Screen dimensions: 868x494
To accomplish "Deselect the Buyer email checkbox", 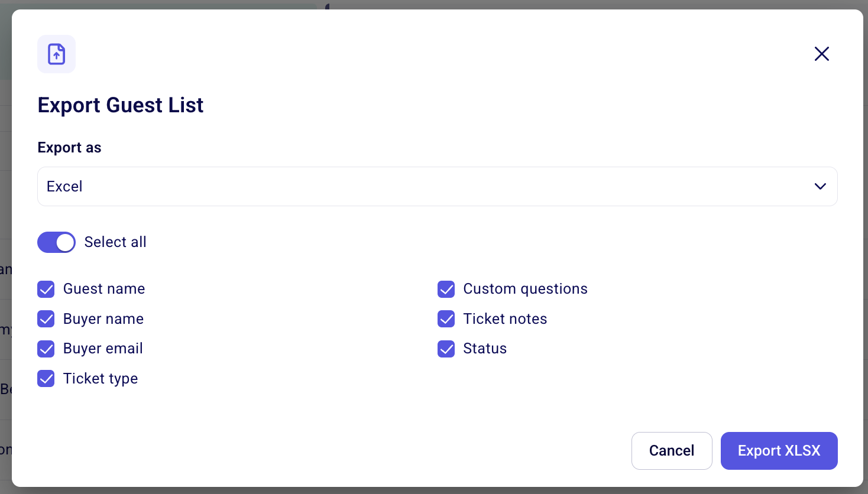I will [46, 349].
